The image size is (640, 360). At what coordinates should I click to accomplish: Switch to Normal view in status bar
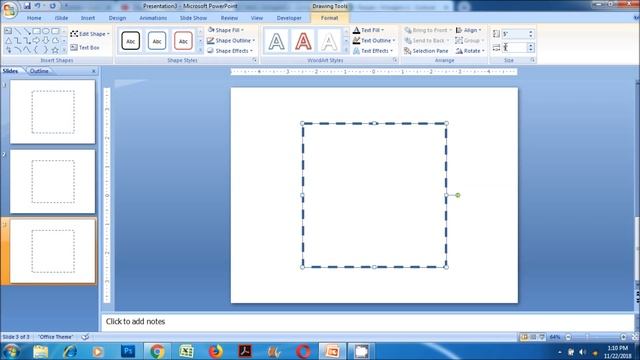click(524, 337)
